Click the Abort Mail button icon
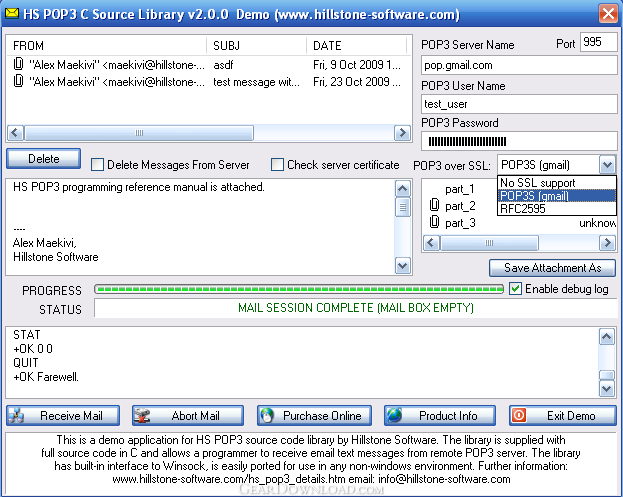The height and width of the screenshot is (497, 623). coord(146,415)
